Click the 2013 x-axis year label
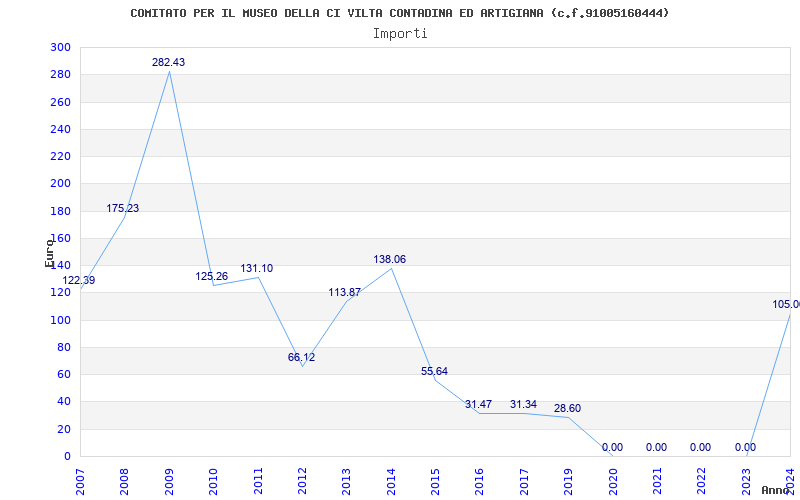 point(346,481)
